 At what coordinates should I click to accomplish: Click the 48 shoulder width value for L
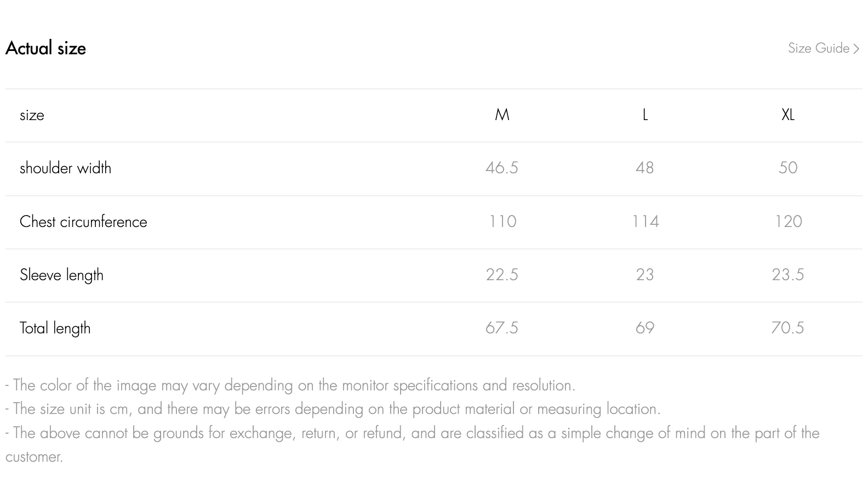645,168
